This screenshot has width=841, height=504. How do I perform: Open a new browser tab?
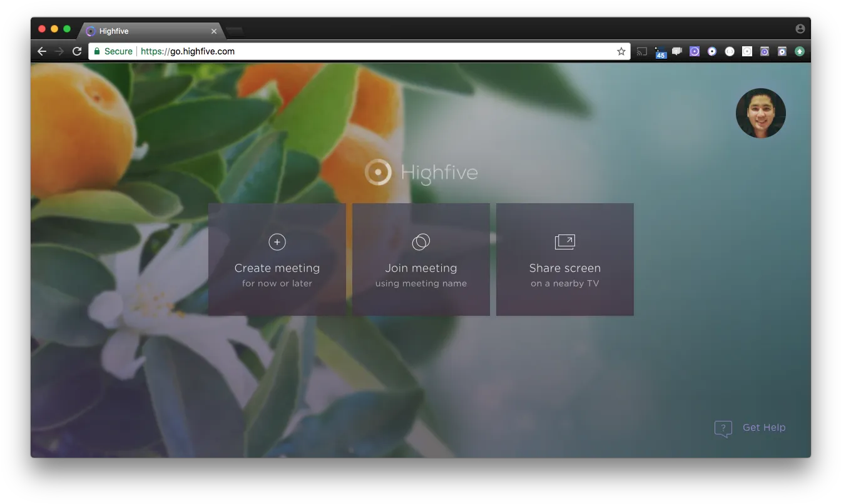click(x=235, y=31)
